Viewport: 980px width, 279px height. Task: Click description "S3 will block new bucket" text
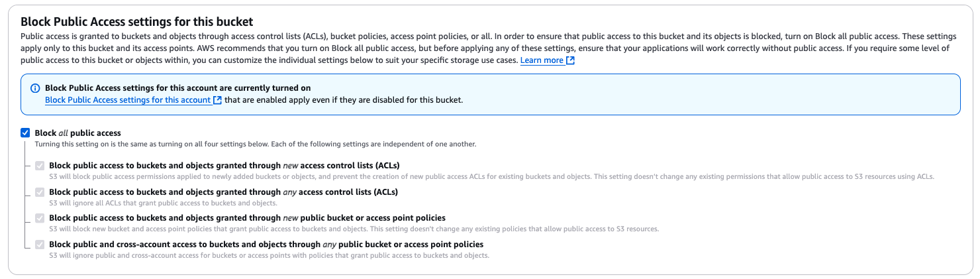(354, 229)
